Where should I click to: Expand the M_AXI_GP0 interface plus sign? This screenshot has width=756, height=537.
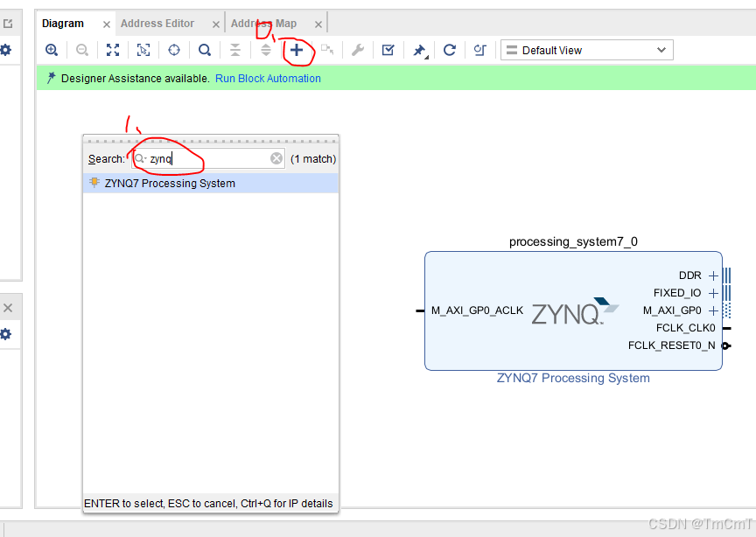pos(714,310)
